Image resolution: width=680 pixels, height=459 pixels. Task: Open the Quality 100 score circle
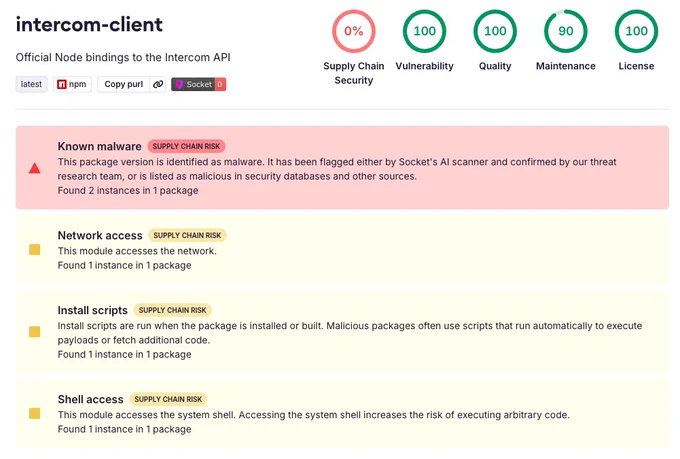(495, 31)
